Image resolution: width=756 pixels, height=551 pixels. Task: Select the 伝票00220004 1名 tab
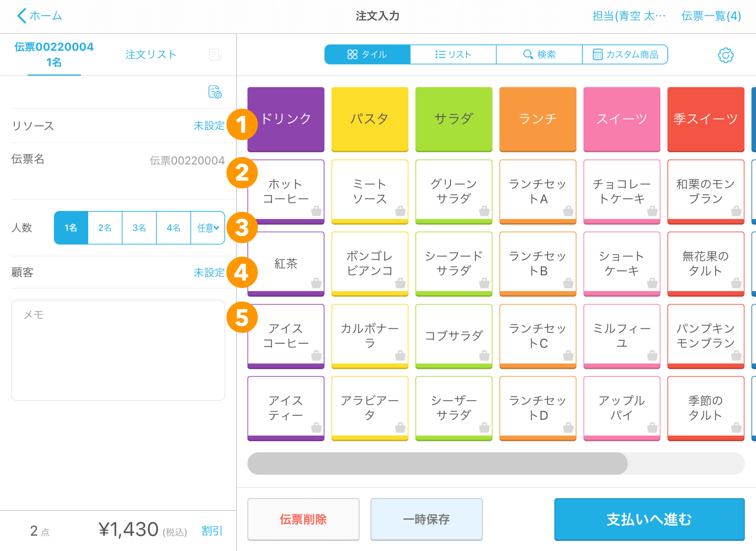[x=54, y=54]
